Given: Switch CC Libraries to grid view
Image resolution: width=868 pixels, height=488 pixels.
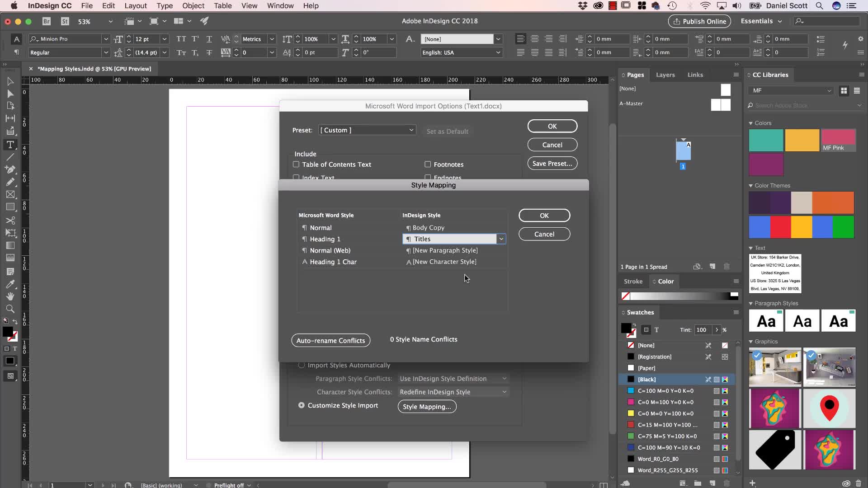Looking at the screenshot, I should [844, 91].
